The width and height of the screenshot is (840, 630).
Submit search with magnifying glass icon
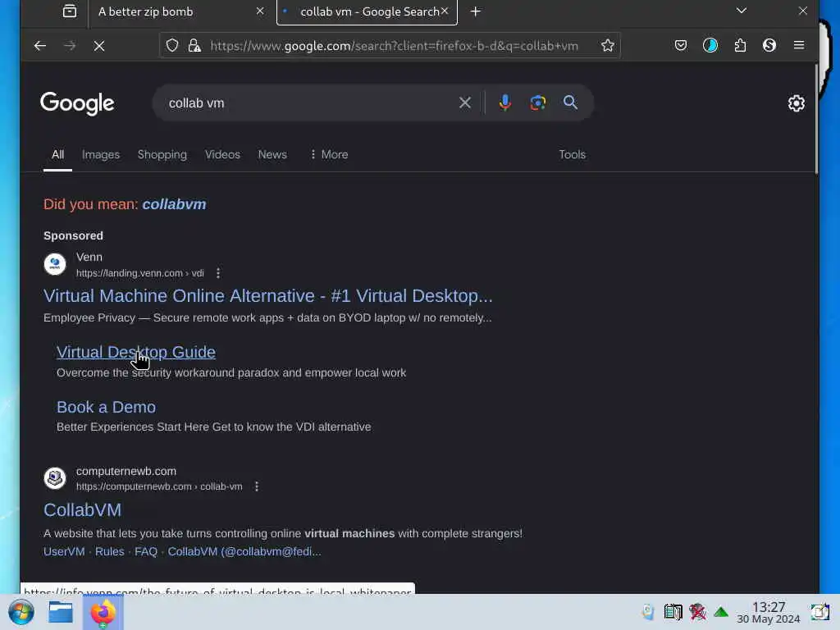point(570,103)
